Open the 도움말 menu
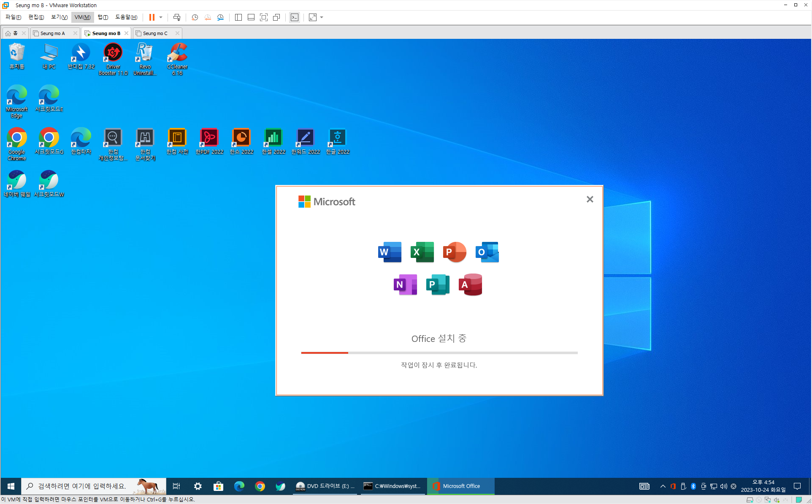The width and height of the screenshot is (812, 504). coord(126,17)
